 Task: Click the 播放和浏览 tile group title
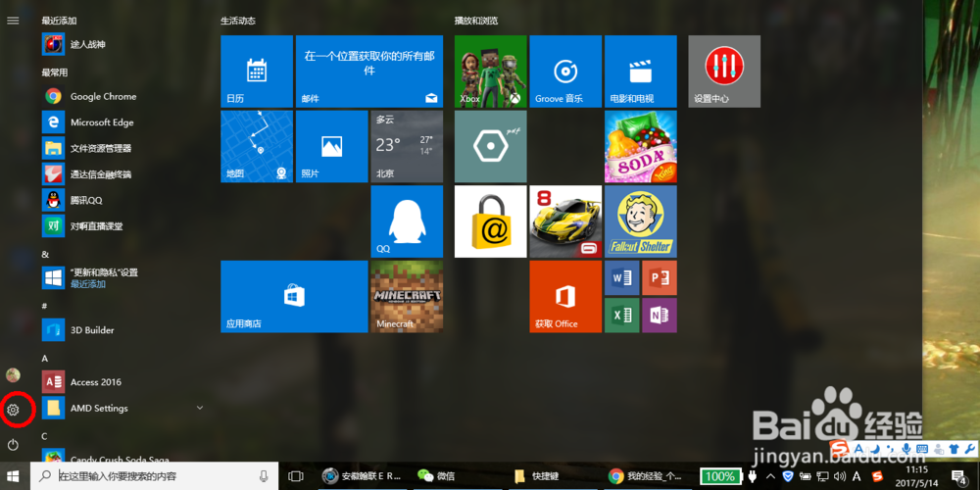click(x=476, y=21)
